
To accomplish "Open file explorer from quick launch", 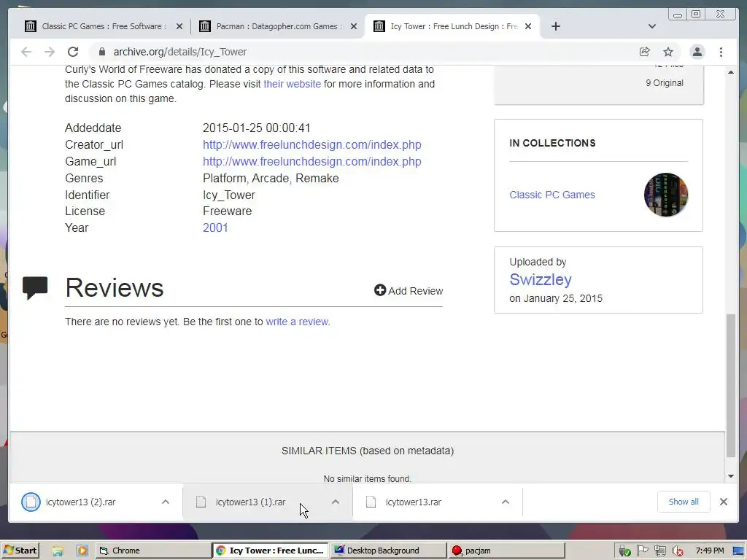I will (x=58, y=551).
